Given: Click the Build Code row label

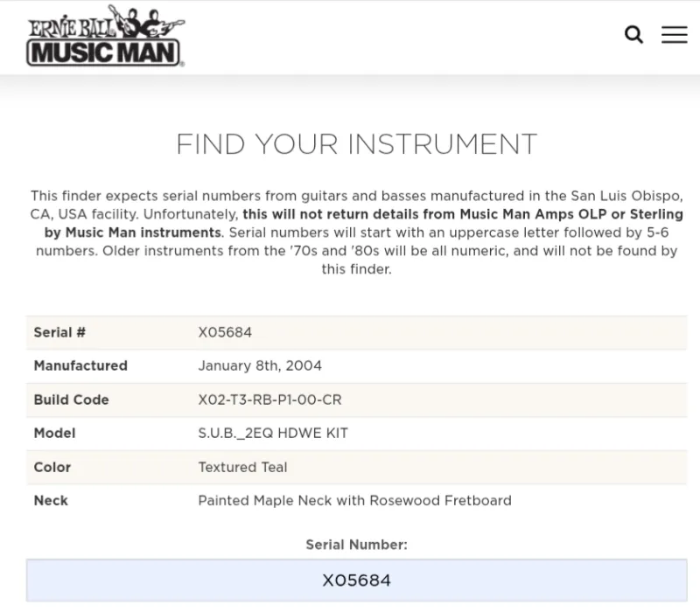Looking at the screenshot, I should pos(72,400).
